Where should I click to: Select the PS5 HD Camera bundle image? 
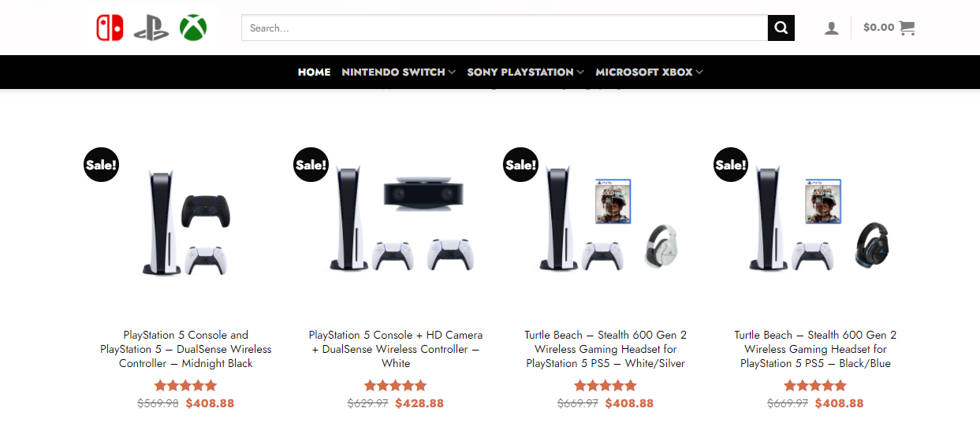tap(396, 219)
